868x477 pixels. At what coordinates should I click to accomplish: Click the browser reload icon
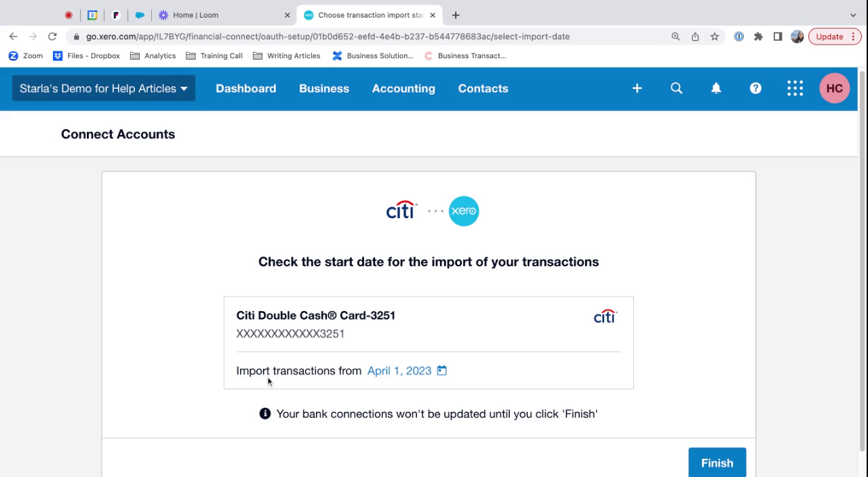52,37
